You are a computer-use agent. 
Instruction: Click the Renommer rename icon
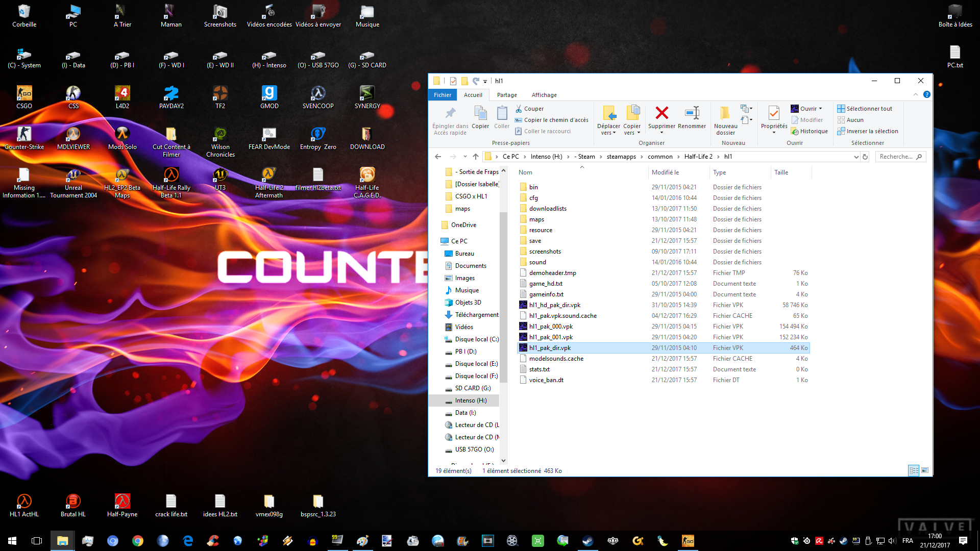pos(692,113)
